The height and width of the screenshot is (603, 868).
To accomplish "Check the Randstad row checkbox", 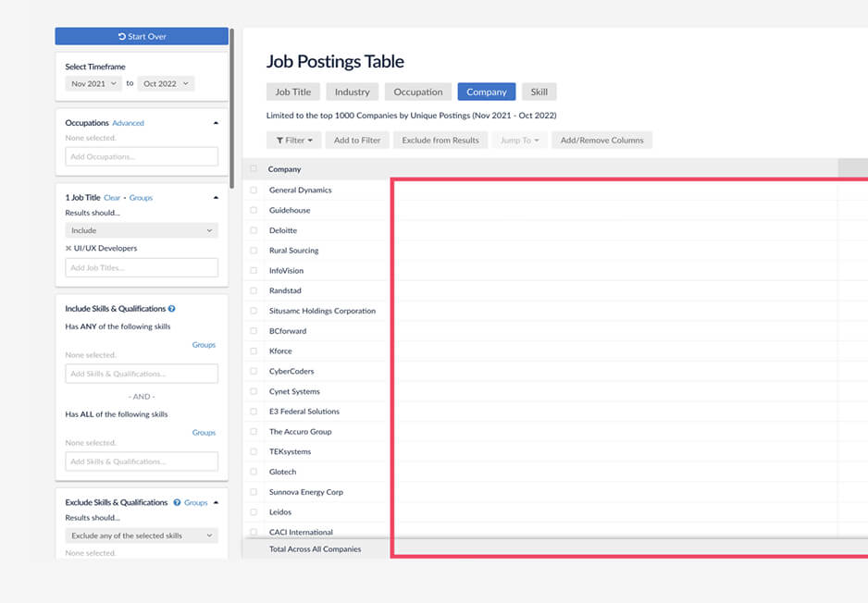I will [x=254, y=290].
